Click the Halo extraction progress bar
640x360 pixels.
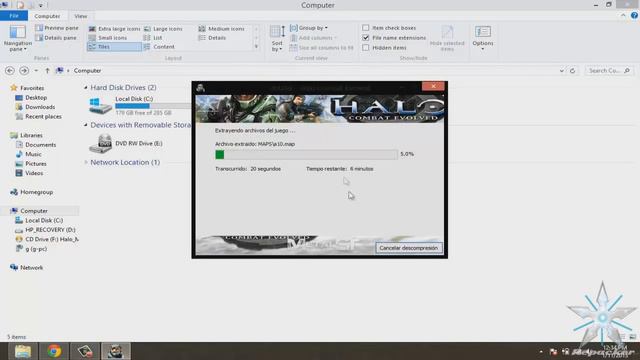click(306, 154)
